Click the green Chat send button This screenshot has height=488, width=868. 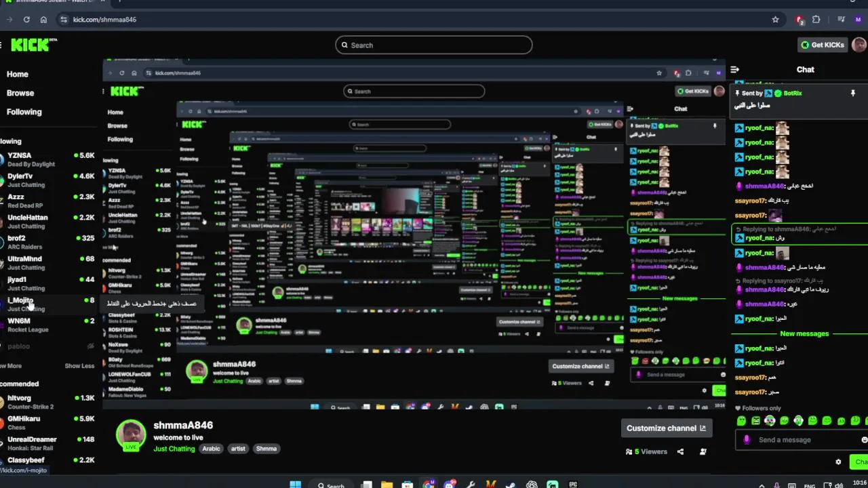tap(860, 462)
